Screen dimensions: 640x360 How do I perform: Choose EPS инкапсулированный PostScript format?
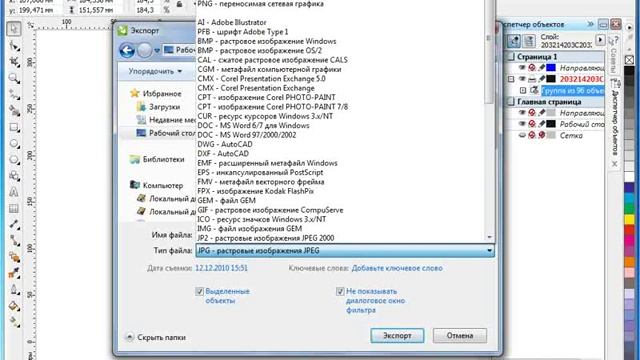coord(260,172)
